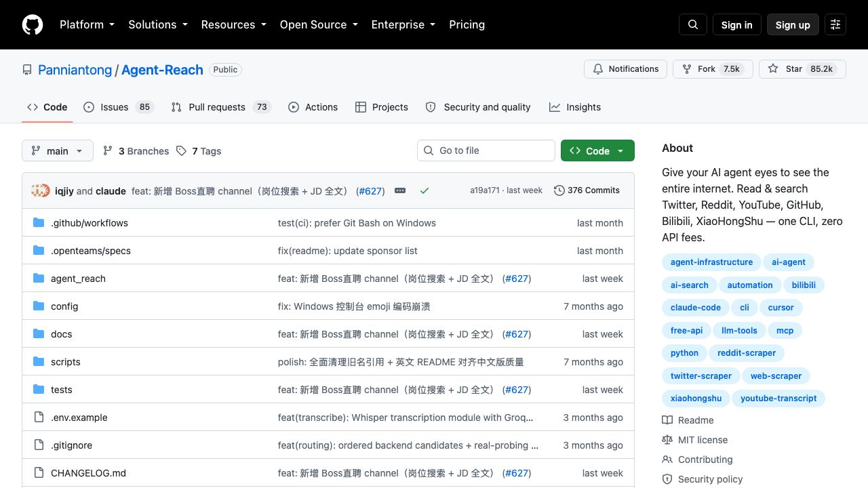Open the tests folder

pyautogui.click(x=62, y=390)
